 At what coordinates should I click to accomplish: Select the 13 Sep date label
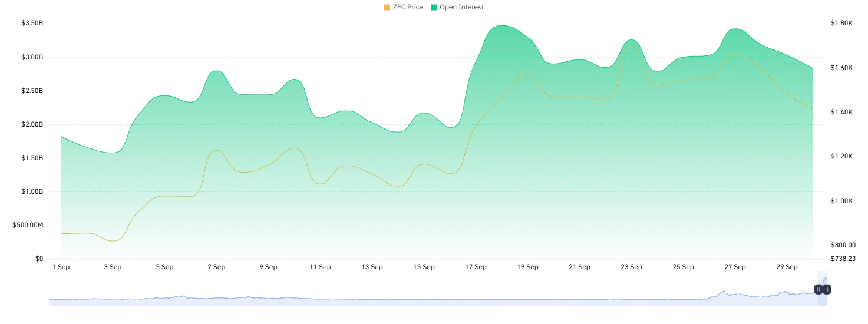[372, 267]
